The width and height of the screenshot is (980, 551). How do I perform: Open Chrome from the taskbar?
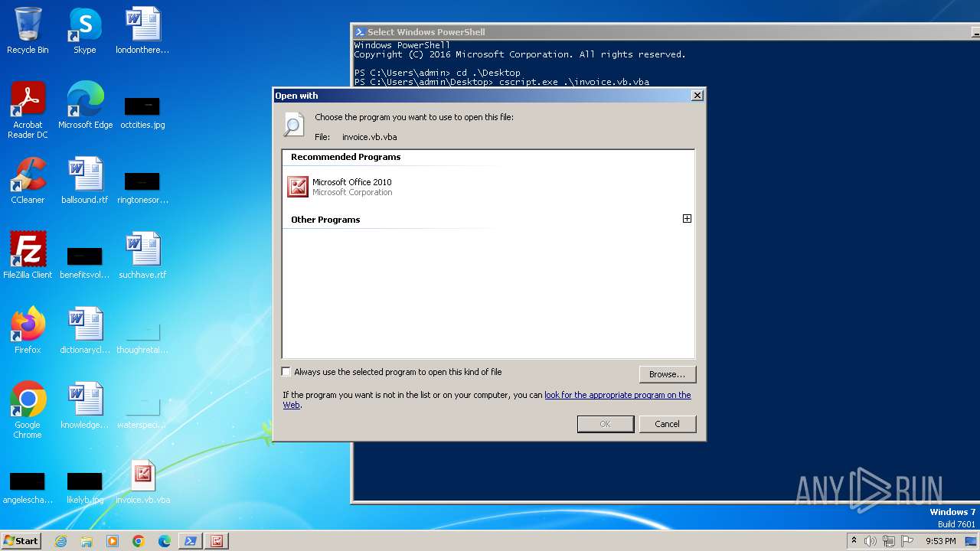point(139,541)
